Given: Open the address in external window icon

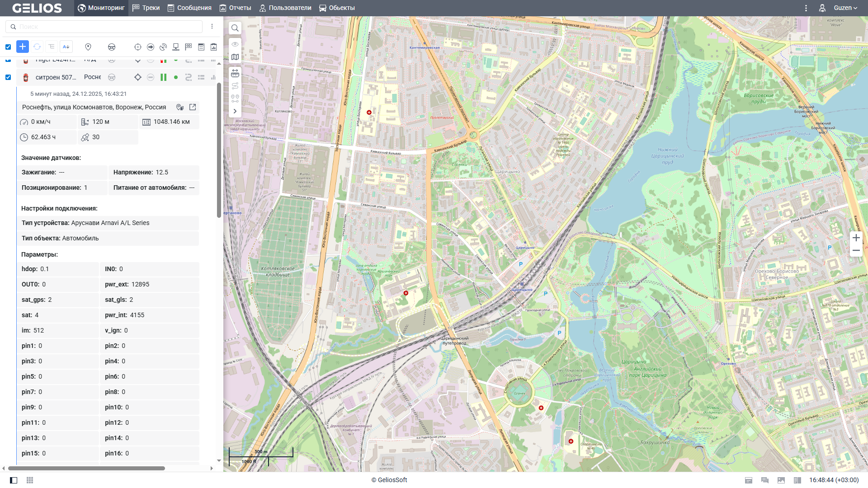Looking at the screenshot, I should tap(193, 107).
